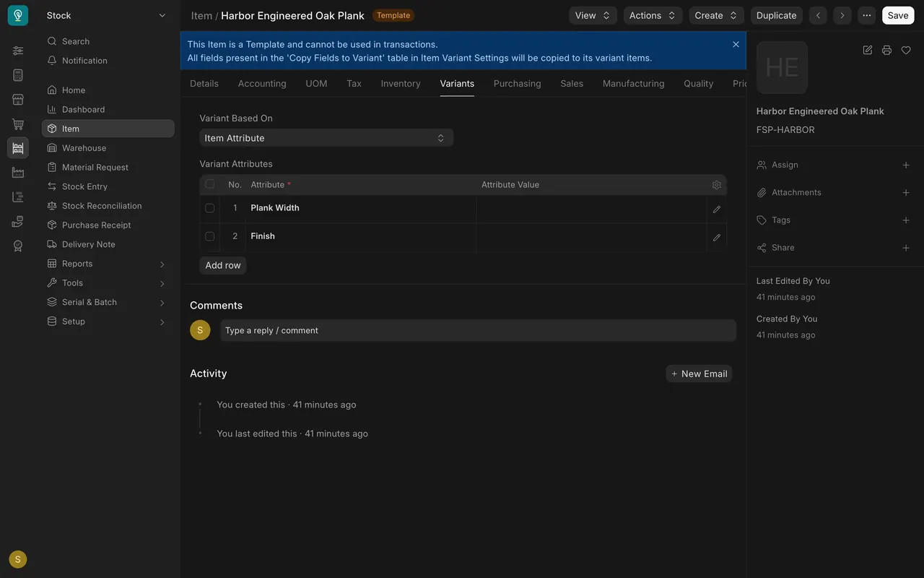Add a tag using the Tags plus icon
The image size is (924, 578).
click(x=906, y=220)
